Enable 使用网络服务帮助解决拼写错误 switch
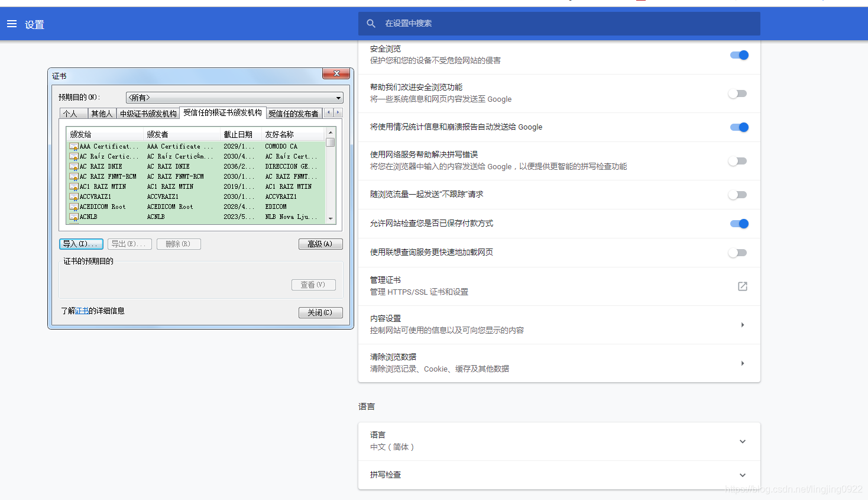This screenshot has height=500, width=868. 738,161
